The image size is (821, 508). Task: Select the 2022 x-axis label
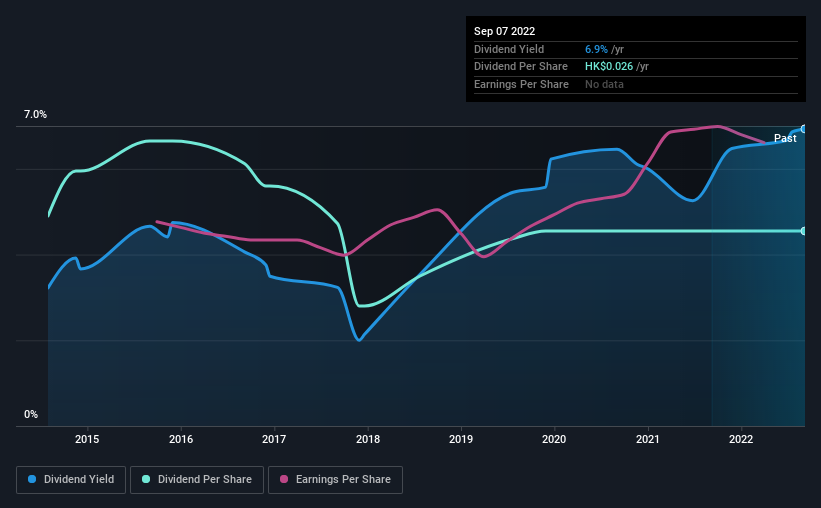point(741,439)
